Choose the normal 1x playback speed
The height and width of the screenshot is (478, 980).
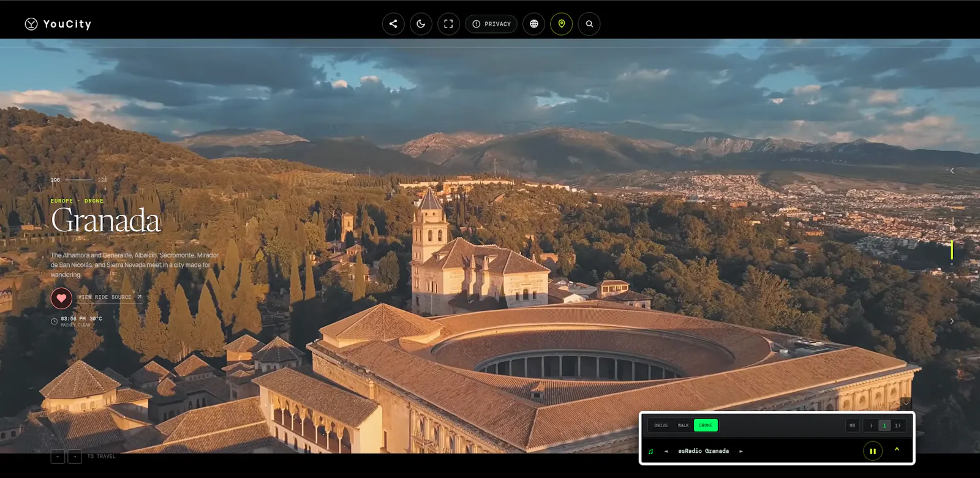click(884, 425)
